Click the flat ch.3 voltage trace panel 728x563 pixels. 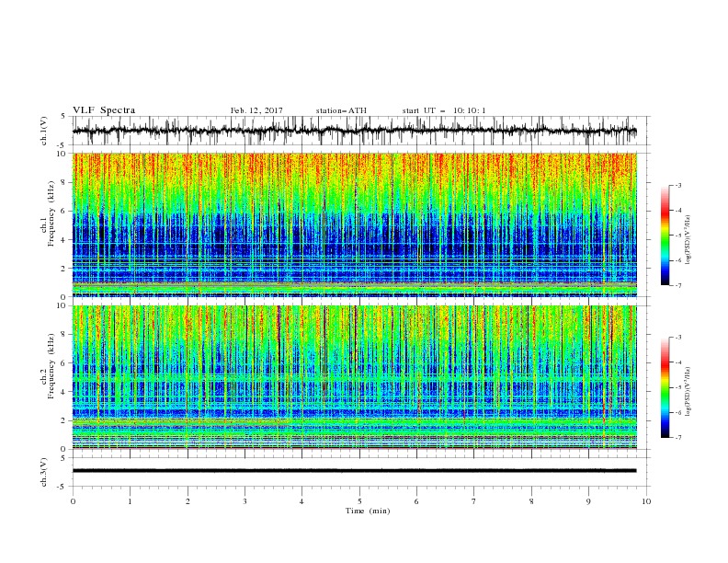[361, 472]
